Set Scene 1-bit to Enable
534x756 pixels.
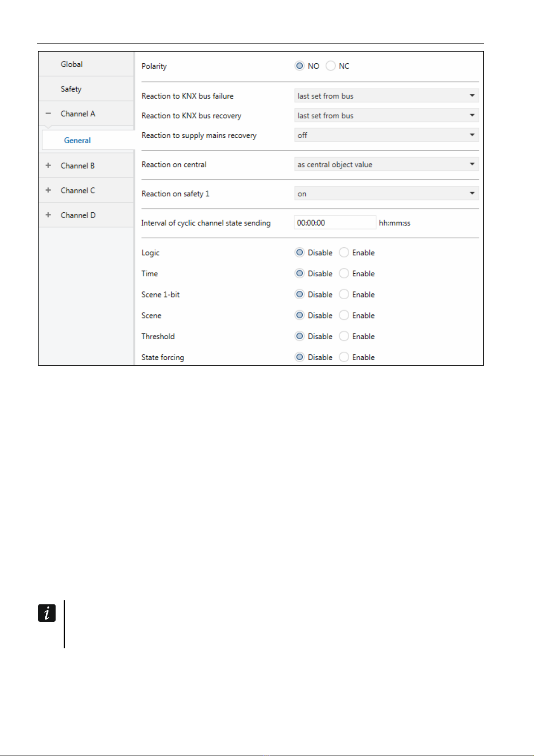(x=344, y=294)
